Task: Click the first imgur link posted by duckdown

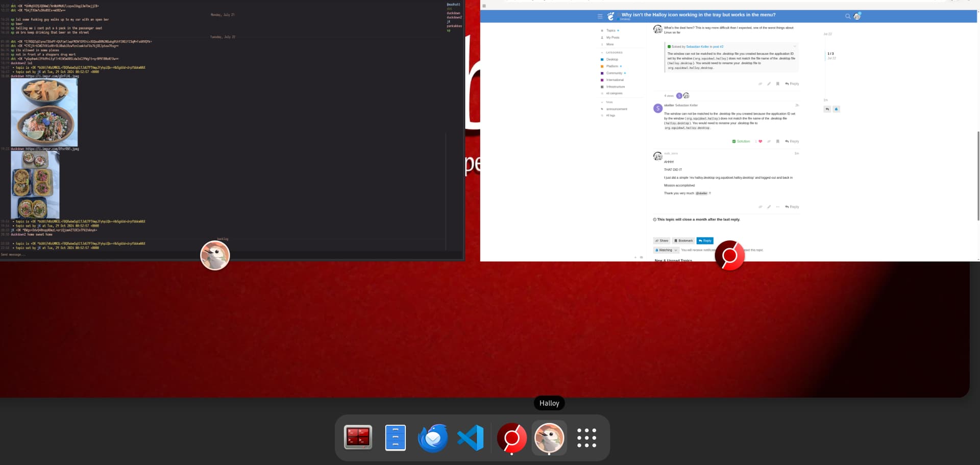Action: [52, 76]
